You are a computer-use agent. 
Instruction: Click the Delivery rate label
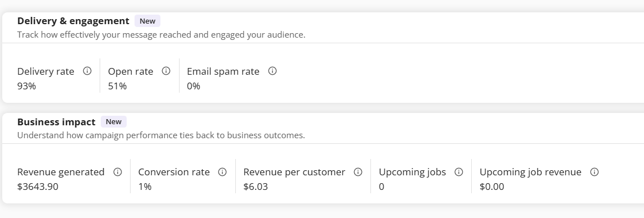click(x=46, y=71)
